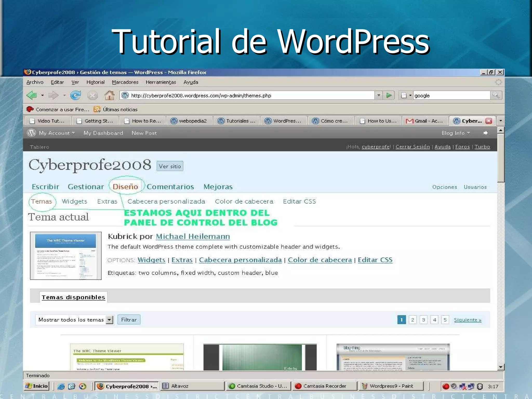Click the Bluetooth tray icon
Image resolution: width=532 pixels, height=399 pixels.
click(x=480, y=386)
